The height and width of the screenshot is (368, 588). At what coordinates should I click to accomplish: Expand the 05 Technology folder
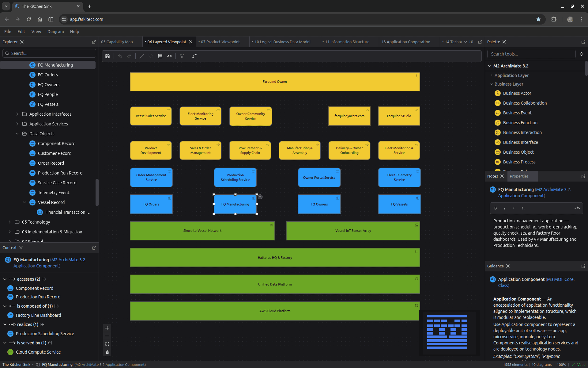(10, 222)
